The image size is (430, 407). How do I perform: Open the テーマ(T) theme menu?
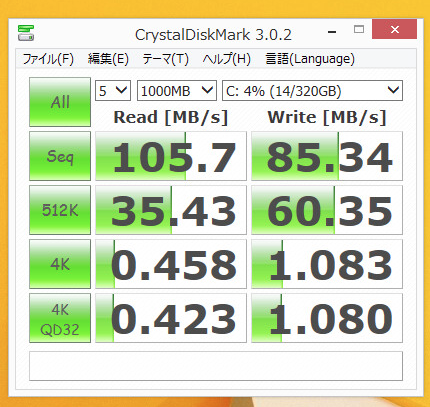[165, 59]
